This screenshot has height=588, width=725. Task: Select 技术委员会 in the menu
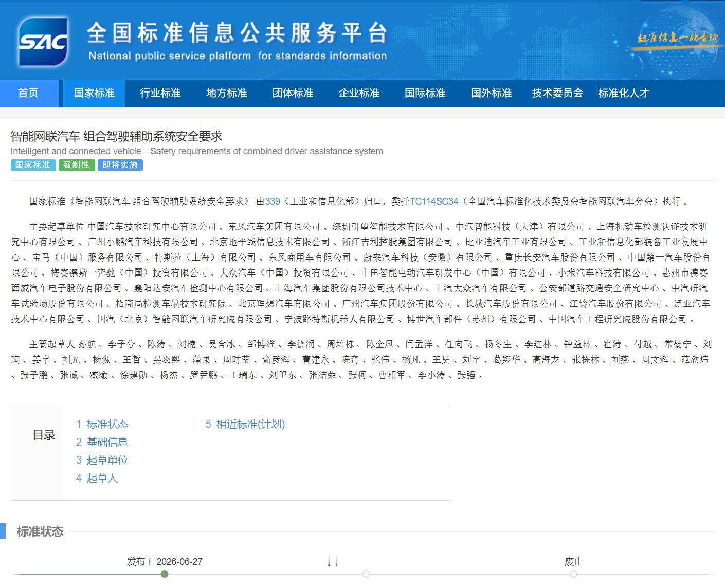coord(558,93)
